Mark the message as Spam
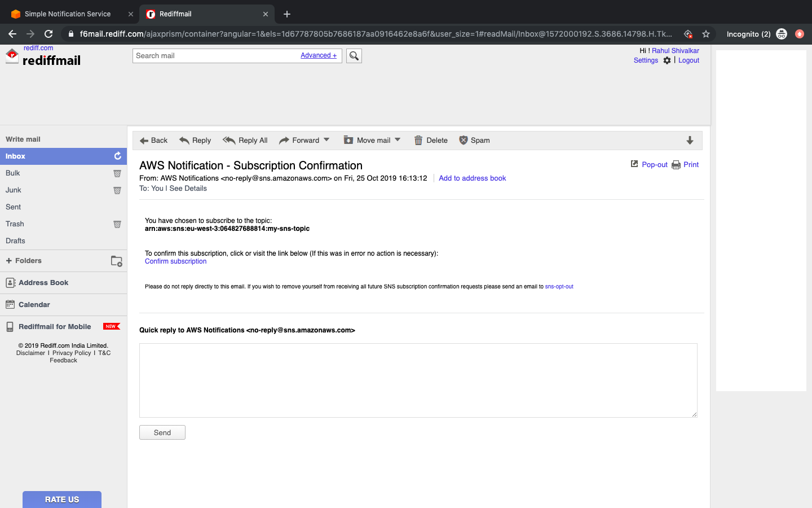The image size is (812, 508). [x=474, y=140]
